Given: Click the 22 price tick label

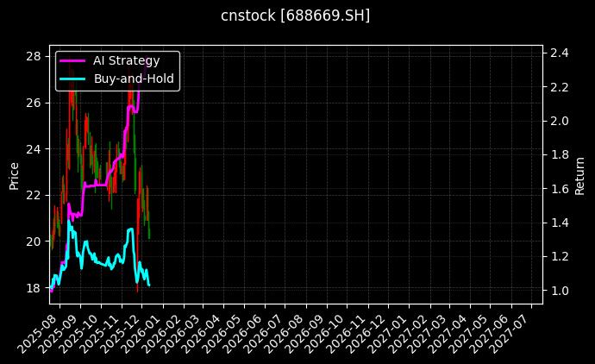Looking at the screenshot, I should [x=34, y=195].
